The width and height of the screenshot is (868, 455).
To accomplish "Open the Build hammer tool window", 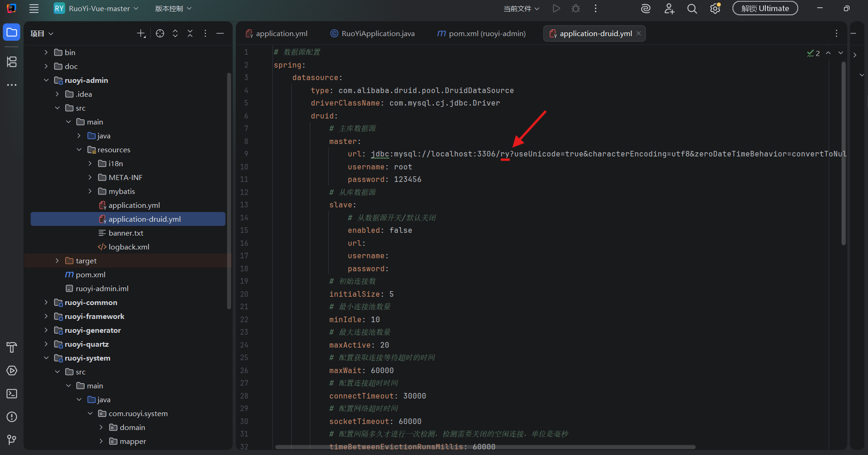I will pyautogui.click(x=12, y=347).
